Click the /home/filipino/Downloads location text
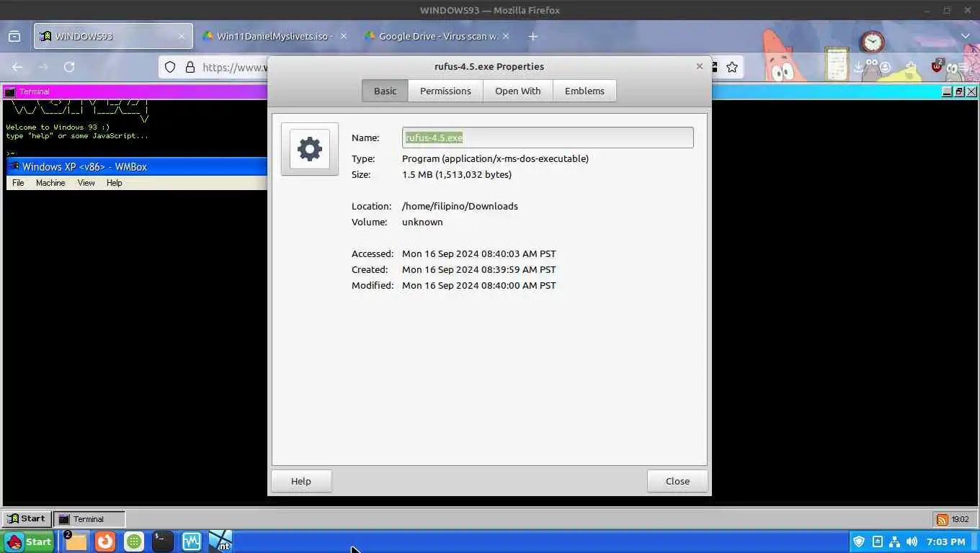The height and width of the screenshot is (553, 980). [460, 206]
